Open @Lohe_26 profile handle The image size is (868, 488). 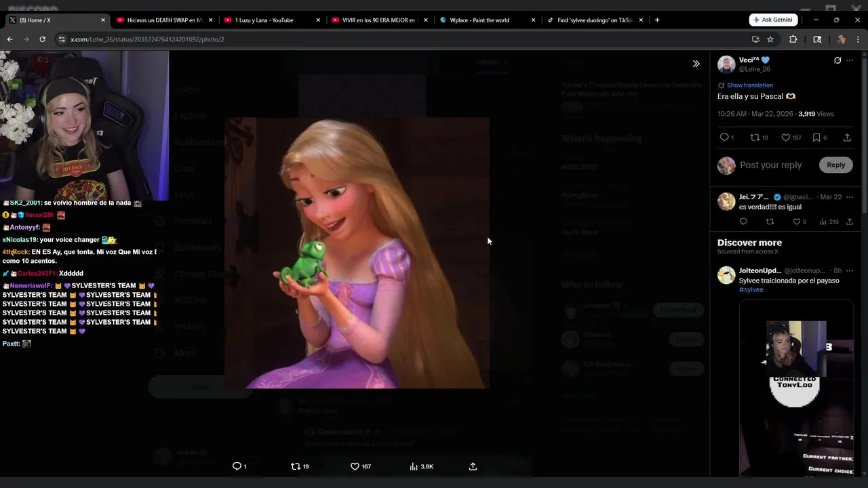pyautogui.click(x=754, y=69)
